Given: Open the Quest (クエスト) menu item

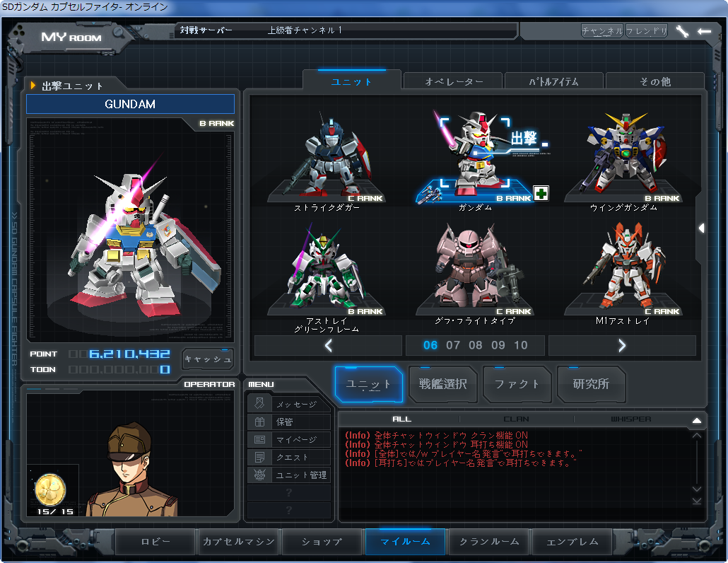Looking at the screenshot, I should [x=290, y=457].
